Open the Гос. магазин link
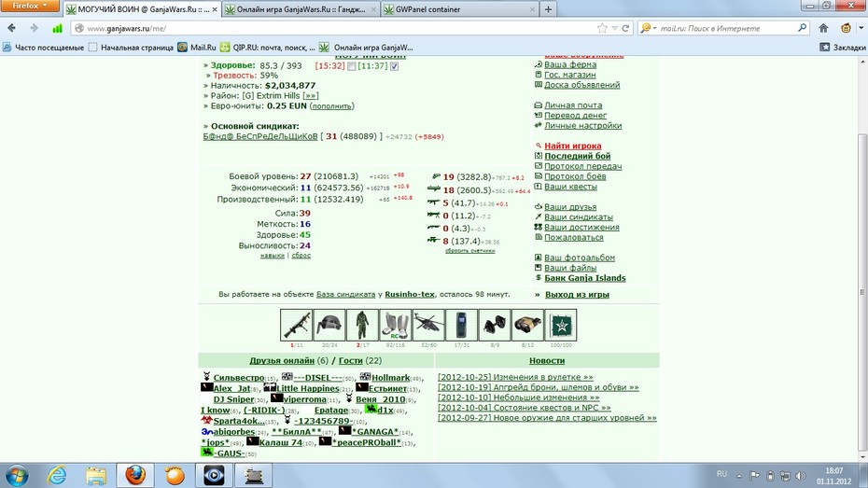This screenshot has height=488, width=868. point(569,75)
